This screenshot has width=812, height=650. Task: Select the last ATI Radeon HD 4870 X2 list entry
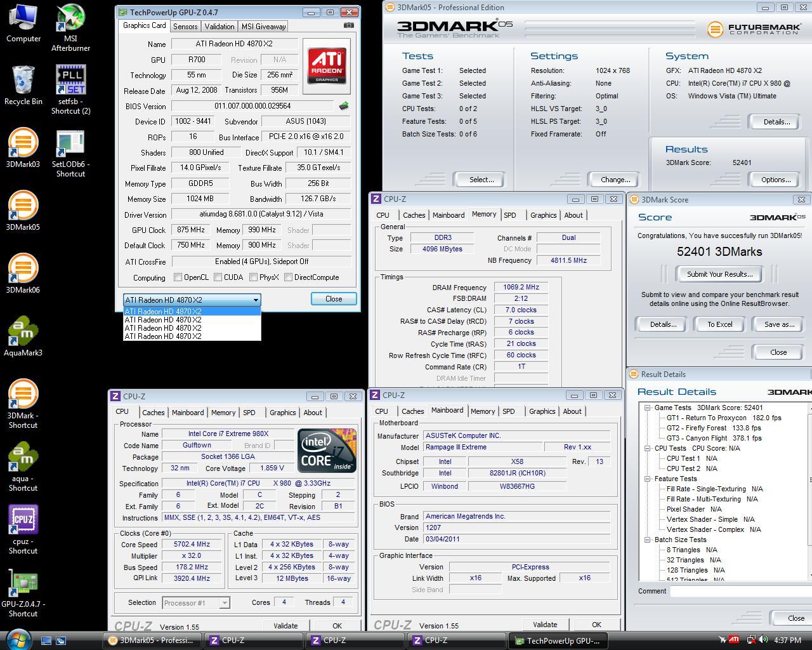tap(192, 336)
